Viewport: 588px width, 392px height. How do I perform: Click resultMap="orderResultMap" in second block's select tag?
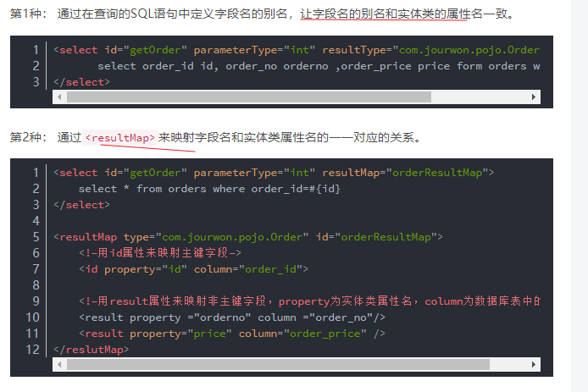(x=405, y=173)
